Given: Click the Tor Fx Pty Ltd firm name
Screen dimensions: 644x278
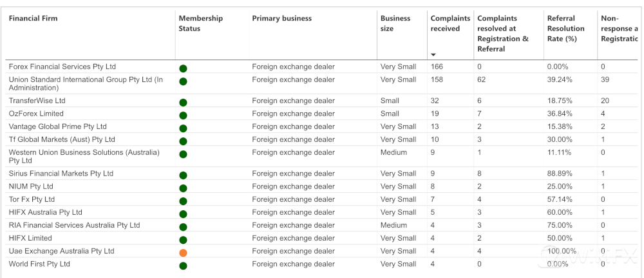Looking at the screenshot, I should (x=32, y=199).
